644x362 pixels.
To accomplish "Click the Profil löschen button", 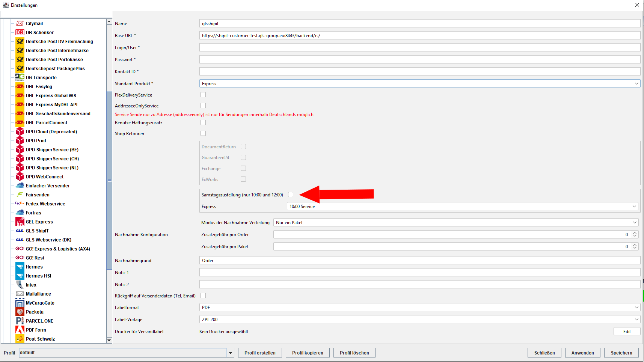I will tap(354, 353).
